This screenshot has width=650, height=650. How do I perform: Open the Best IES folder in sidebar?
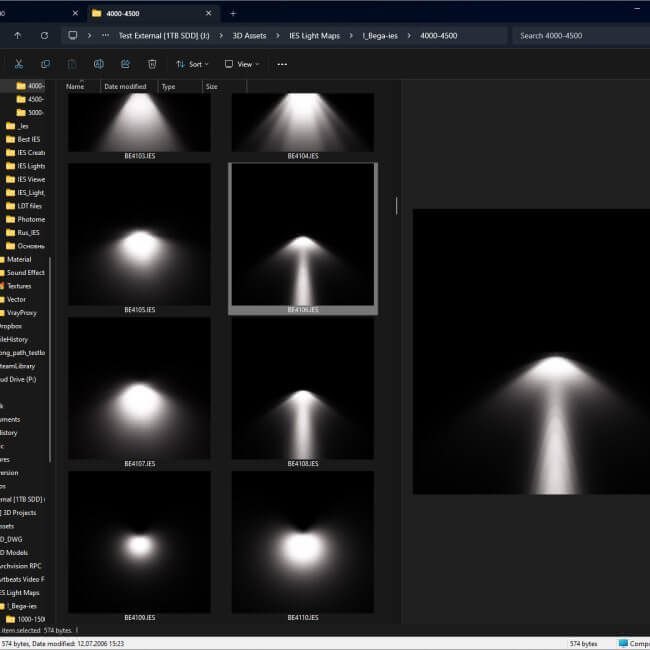pos(28,139)
